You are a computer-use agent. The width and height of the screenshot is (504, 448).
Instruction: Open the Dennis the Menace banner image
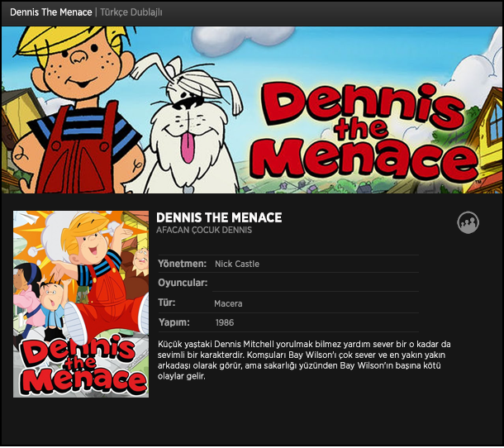pyautogui.click(x=252, y=110)
